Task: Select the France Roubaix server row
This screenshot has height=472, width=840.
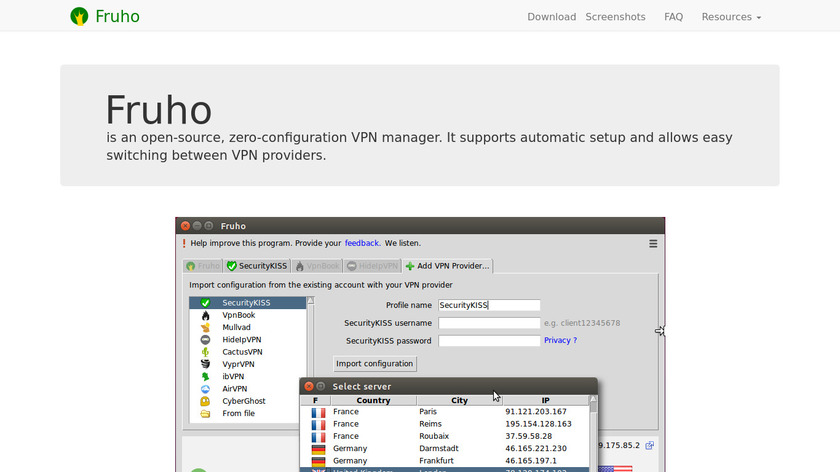Action: (445, 437)
